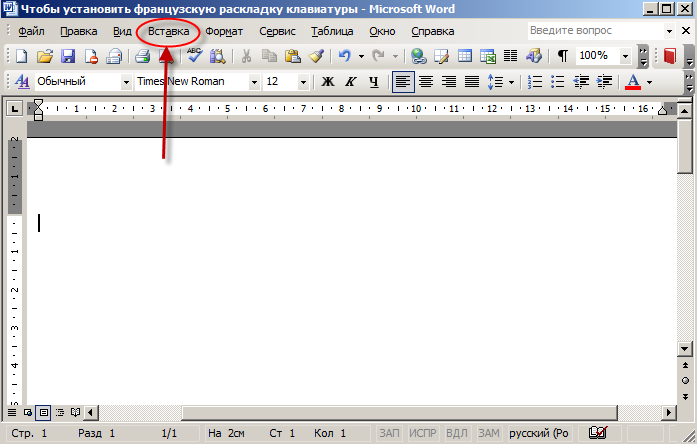Open the Формат menu
The height and width of the screenshot is (444, 697).
point(224,31)
